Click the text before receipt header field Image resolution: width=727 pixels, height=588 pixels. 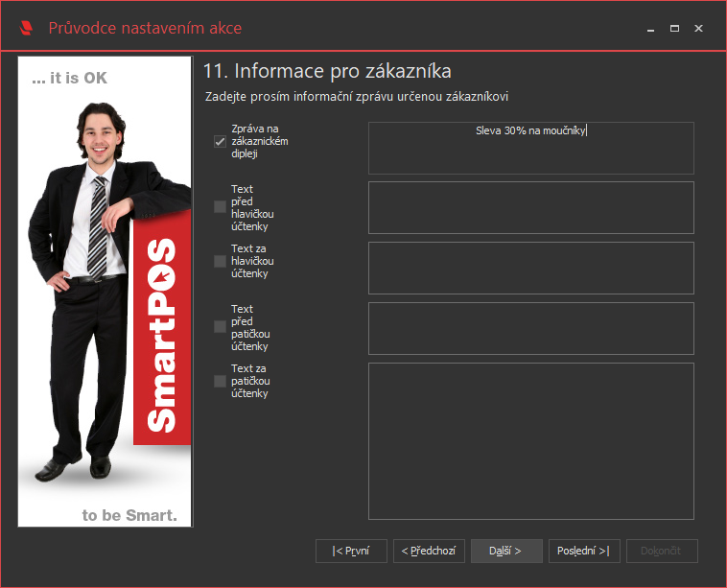point(531,208)
